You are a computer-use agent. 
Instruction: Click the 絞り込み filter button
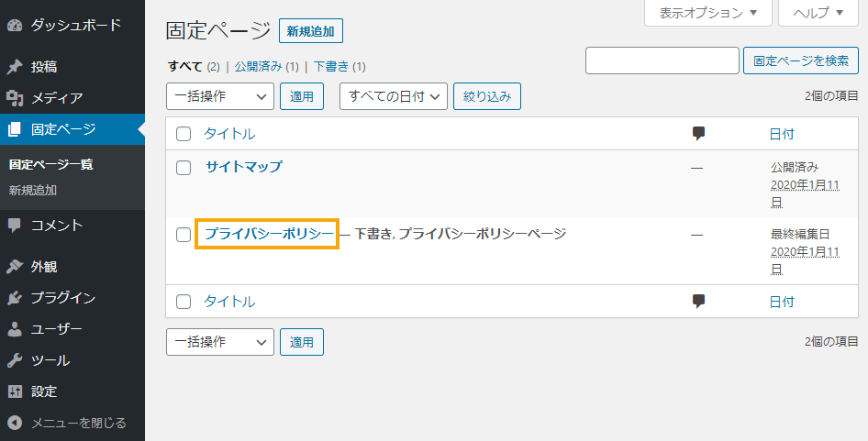[487, 96]
